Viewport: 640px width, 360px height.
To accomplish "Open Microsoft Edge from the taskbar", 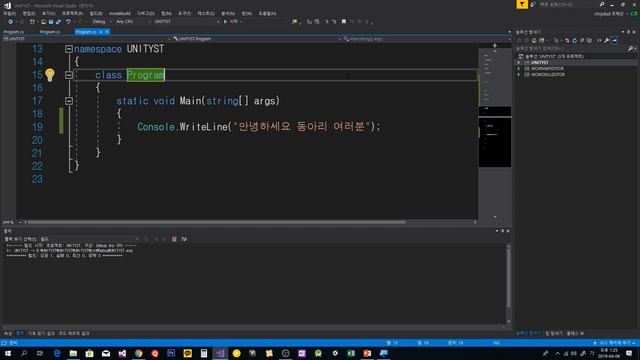I will [x=57, y=353].
